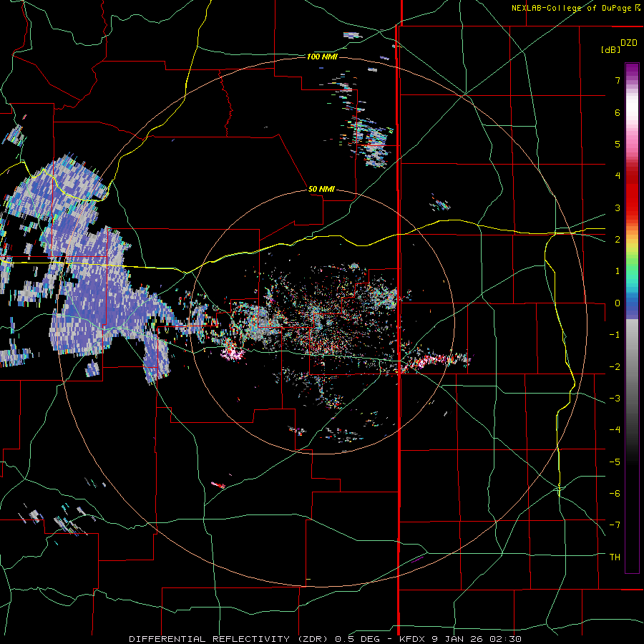Click the legend value -7
644x644 pixels.
pos(615,525)
